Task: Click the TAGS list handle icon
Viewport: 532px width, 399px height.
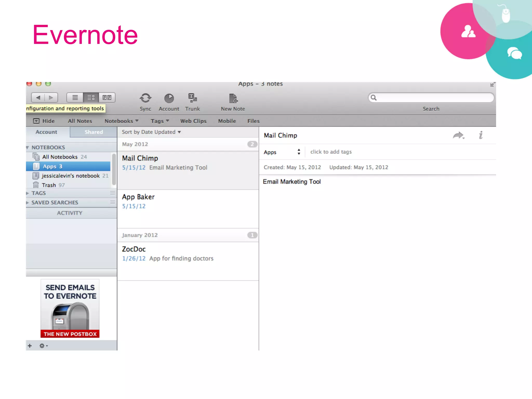Action: [x=112, y=193]
